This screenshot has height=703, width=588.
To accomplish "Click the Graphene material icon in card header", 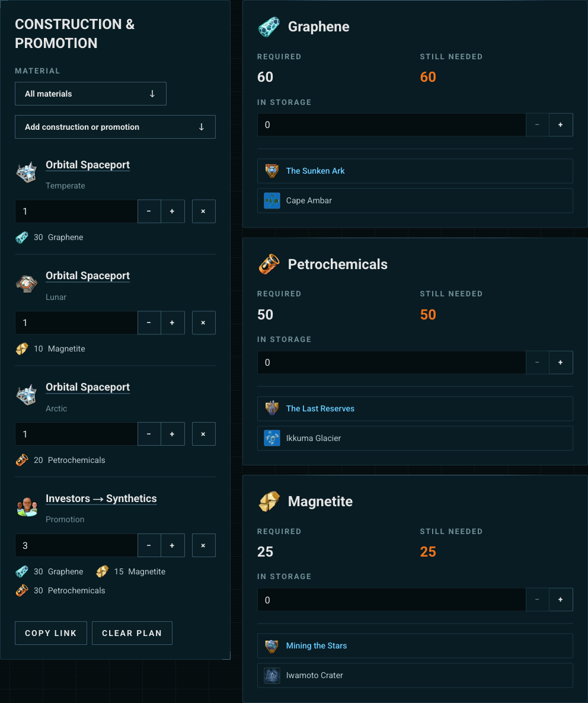I will 269,27.
